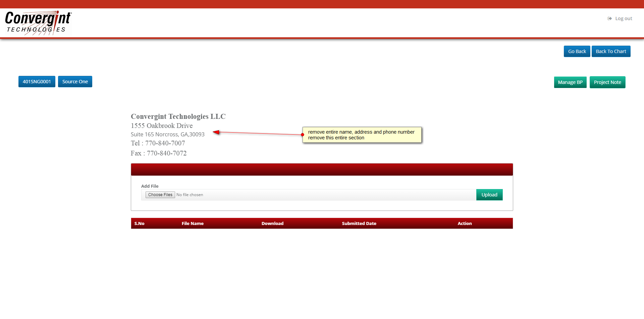Click the Go Back button
This screenshot has width=644, height=319.
point(577,51)
